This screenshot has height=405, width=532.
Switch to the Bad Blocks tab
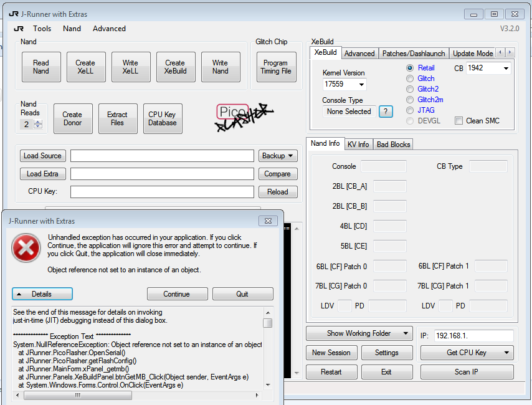394,145
